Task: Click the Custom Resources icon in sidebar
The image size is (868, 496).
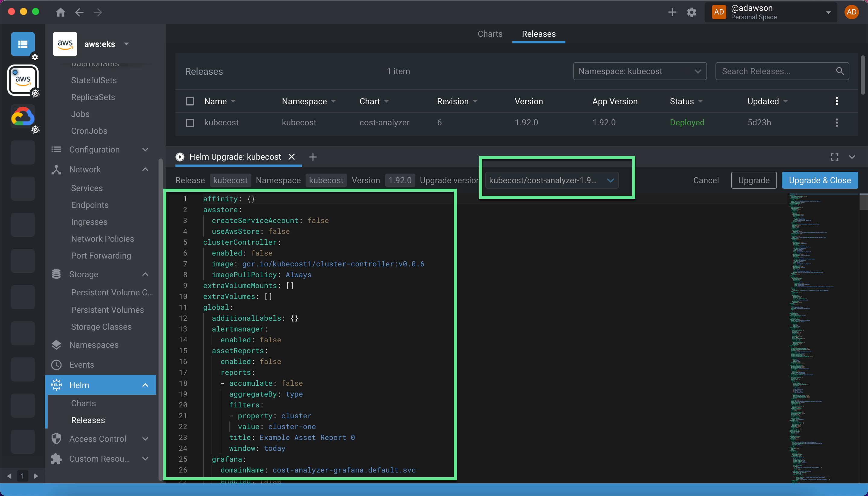Action: (x=58, y=458)
